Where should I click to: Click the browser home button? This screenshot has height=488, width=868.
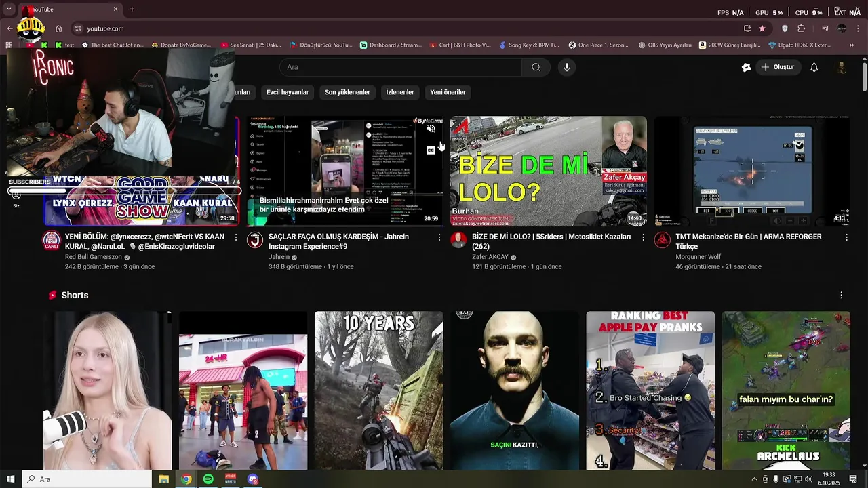point(59,28)
